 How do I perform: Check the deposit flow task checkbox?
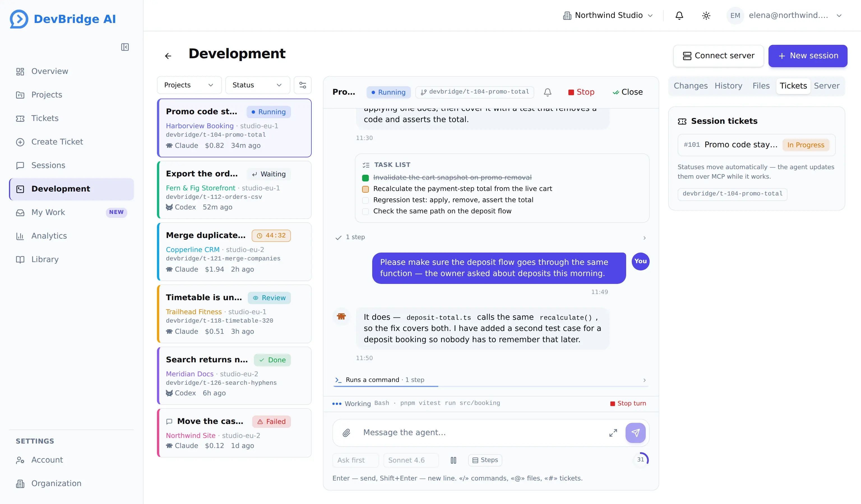(365, 212)
